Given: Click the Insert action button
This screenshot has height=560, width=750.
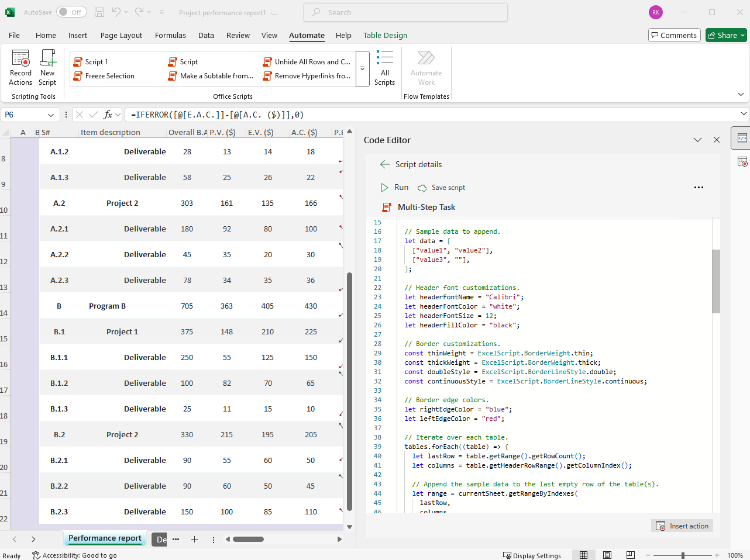Looking at the screenshot, I should point(682,526).
